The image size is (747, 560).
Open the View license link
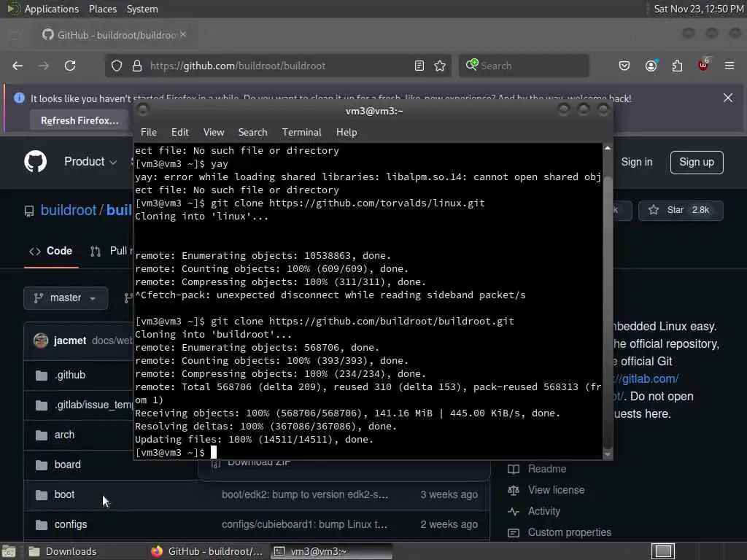(x=556, y=490)
